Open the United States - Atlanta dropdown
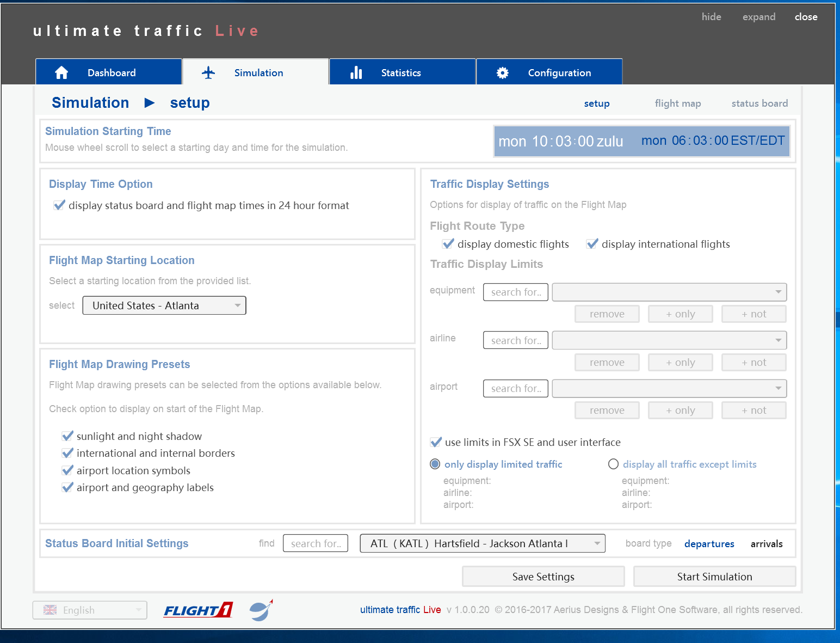 [164, 305]
